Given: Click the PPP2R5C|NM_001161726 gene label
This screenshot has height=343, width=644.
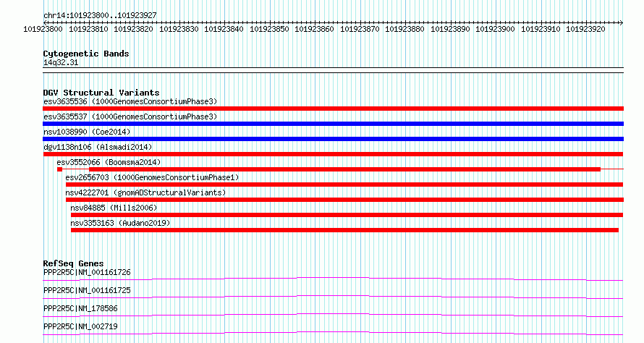Looking at the screenshot, I should click(87, 272).
